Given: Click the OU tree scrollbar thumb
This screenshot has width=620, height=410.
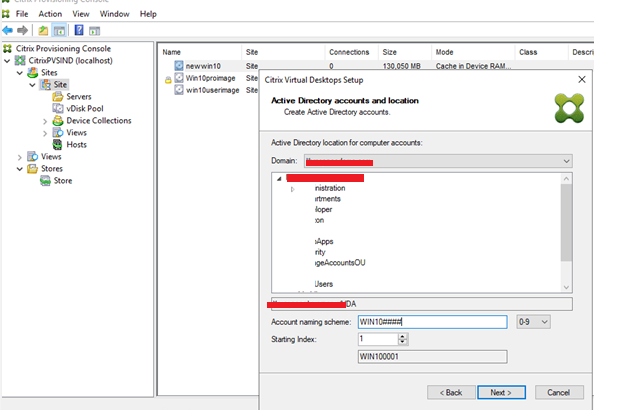Looking at the screenshot, I should [x=566, y=223].
